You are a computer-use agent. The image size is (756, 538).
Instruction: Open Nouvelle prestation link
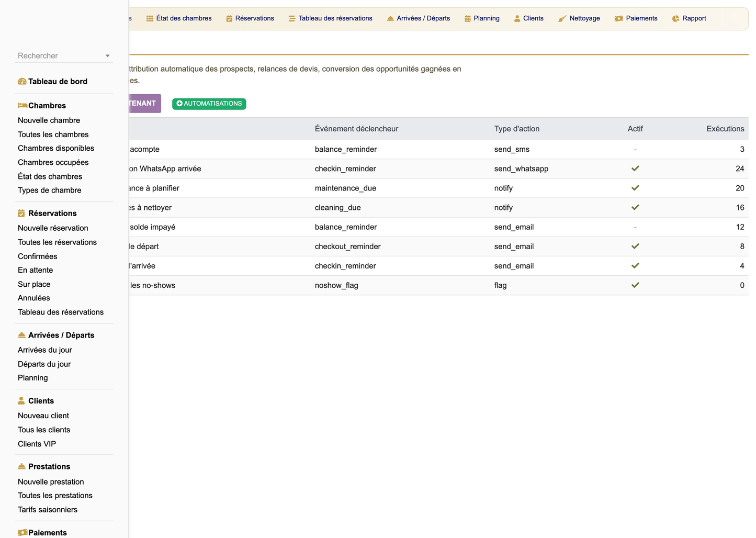[51, 482]
